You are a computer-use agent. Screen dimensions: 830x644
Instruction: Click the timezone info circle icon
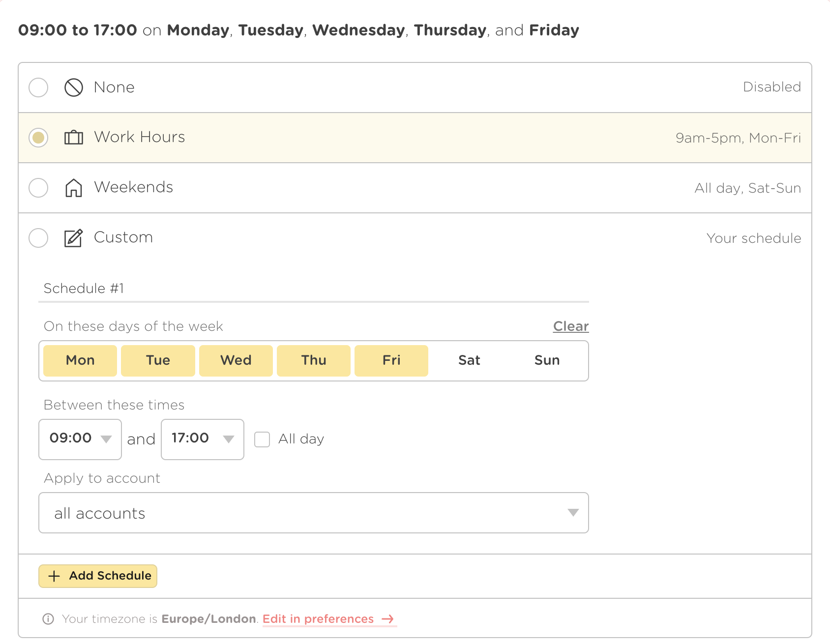[x=48, y=619]
